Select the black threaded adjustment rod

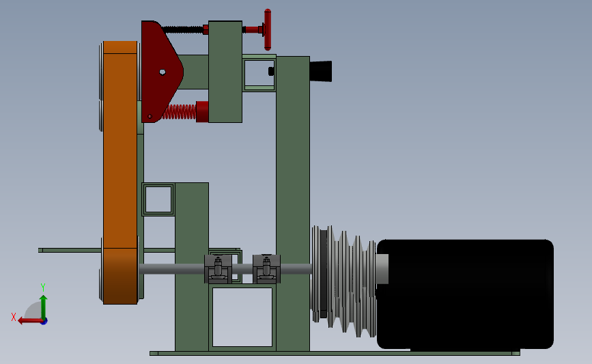(x=184, y=29)
